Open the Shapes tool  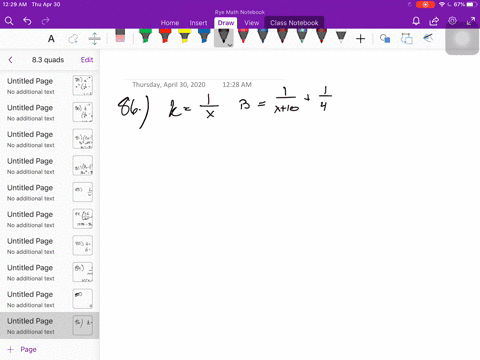(x=385, y=39)
